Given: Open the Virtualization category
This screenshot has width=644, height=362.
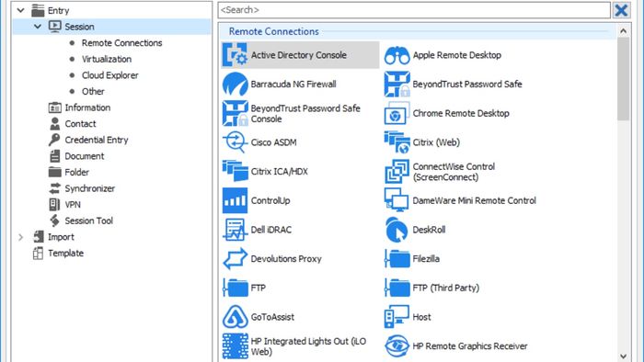Looking at the screenshot, I should pos(107,59).
